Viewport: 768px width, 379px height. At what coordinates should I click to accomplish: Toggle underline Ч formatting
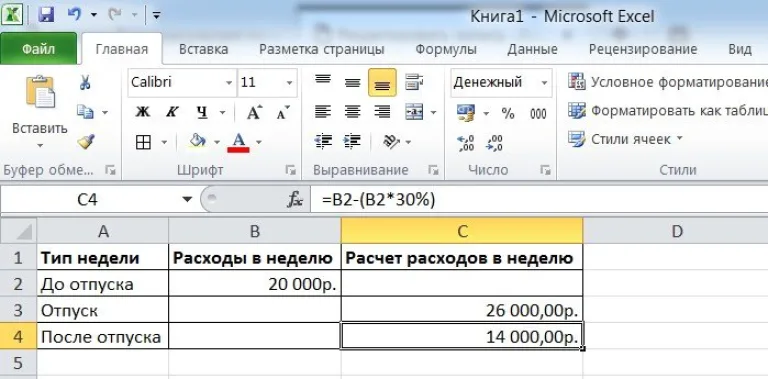coord(202,113)
